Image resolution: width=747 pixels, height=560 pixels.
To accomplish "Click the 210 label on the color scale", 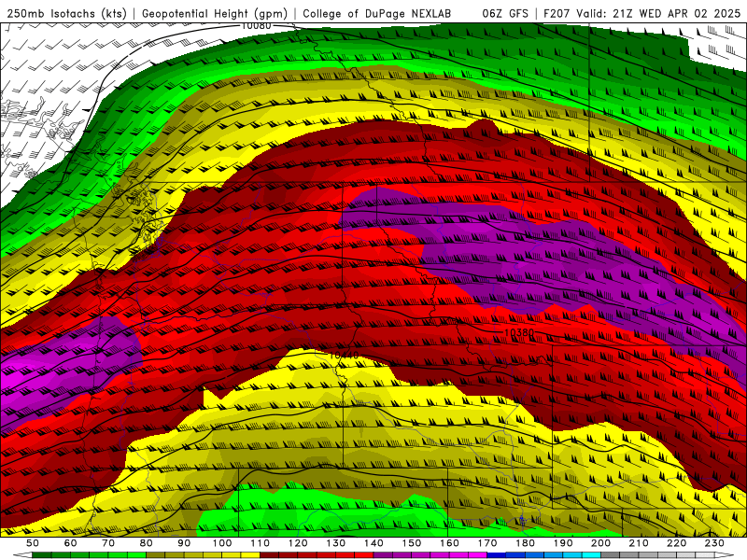I will coord(639,543).
